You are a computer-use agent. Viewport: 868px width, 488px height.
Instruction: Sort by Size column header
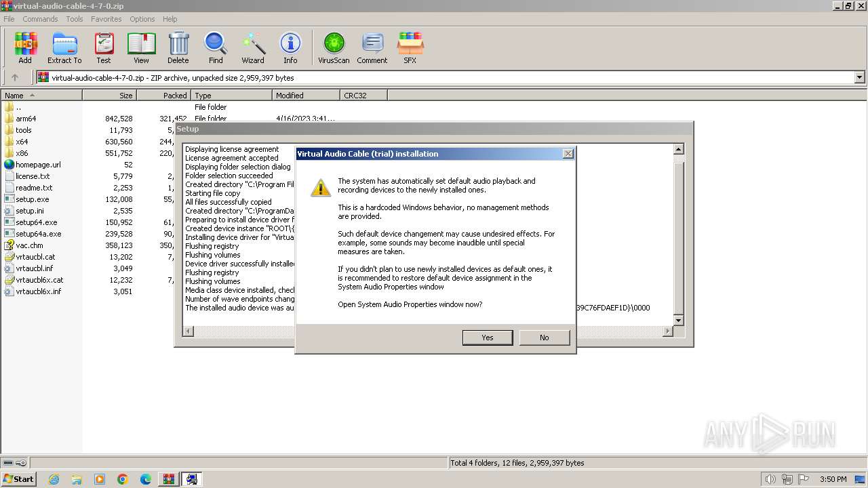(x=110, y=96)
